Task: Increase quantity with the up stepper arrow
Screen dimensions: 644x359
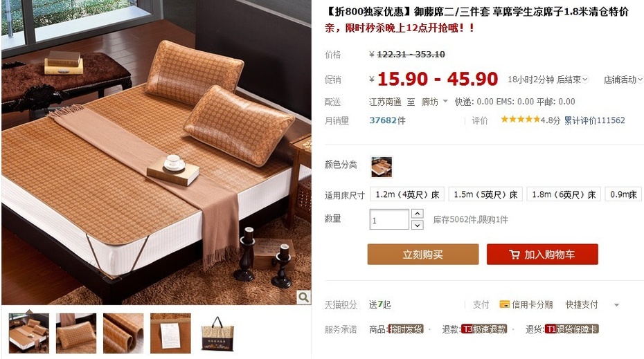Action: tap(418, 213)
